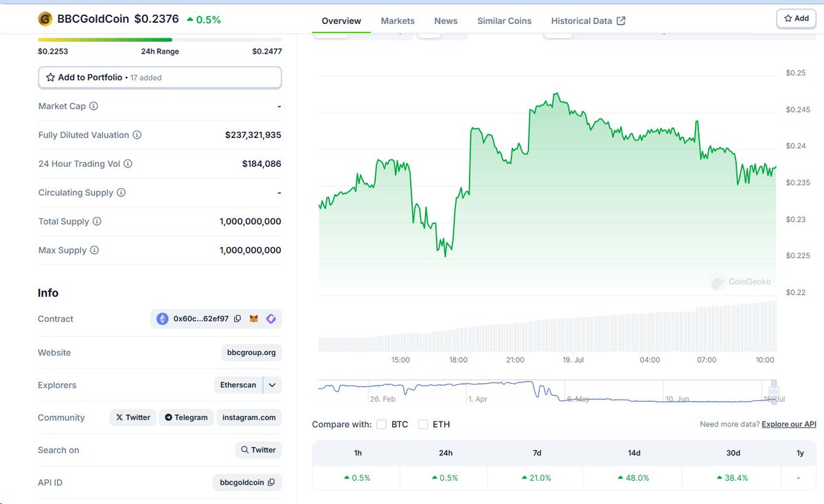Click the star icon in Add button
This screenshot has width=824, height=504.
(788, 19)
